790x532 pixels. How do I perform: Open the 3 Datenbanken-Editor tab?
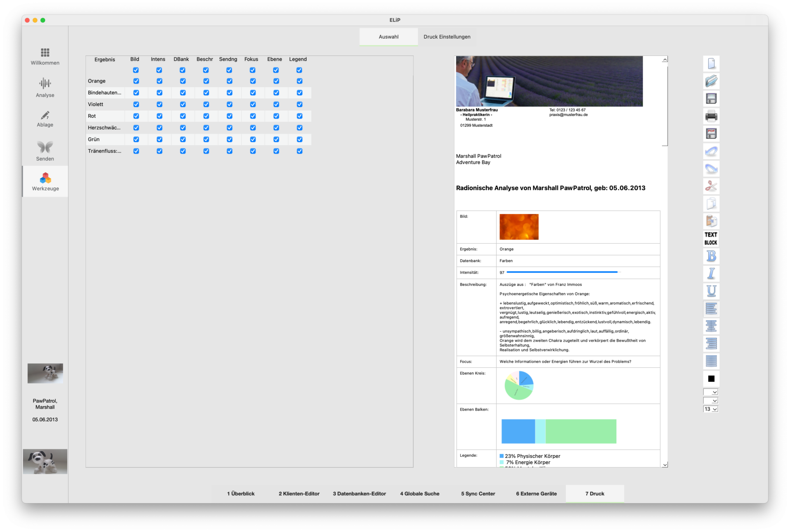click(359, 494)
